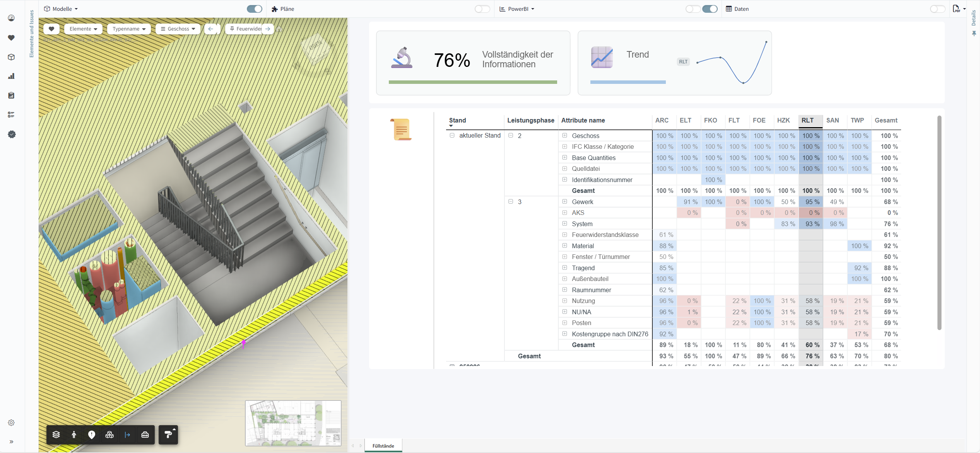Screen dimensions: 980x453
Task: Collapse the aktueller Stand row
Action: pos(452,135)
